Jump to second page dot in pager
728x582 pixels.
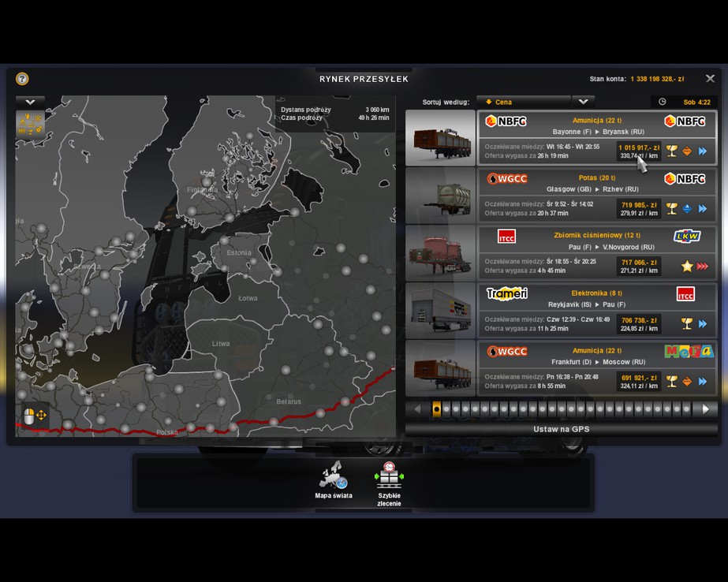[446, 409]
